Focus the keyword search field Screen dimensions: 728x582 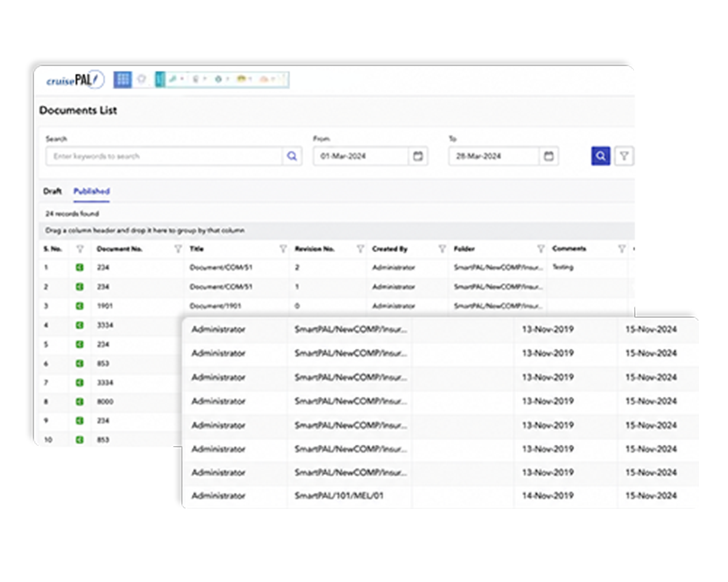(x=165, y=156)
